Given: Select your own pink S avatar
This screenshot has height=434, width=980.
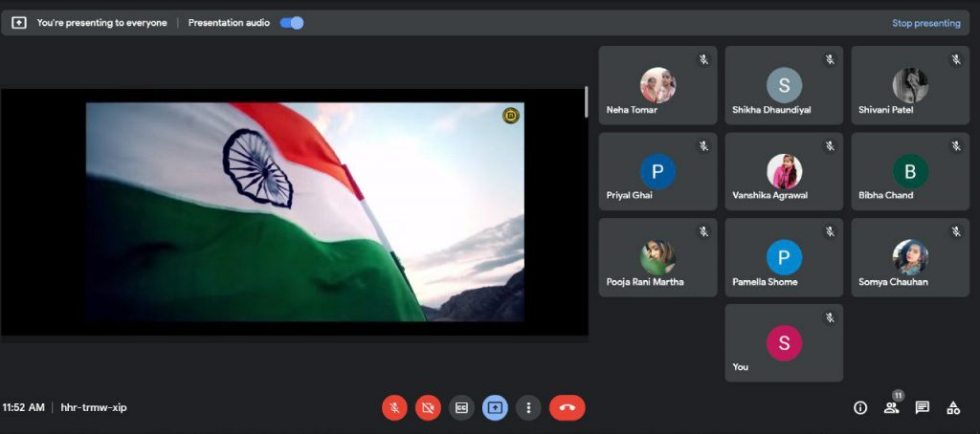Looking at the screenshot, I should (x=785, y=343).
